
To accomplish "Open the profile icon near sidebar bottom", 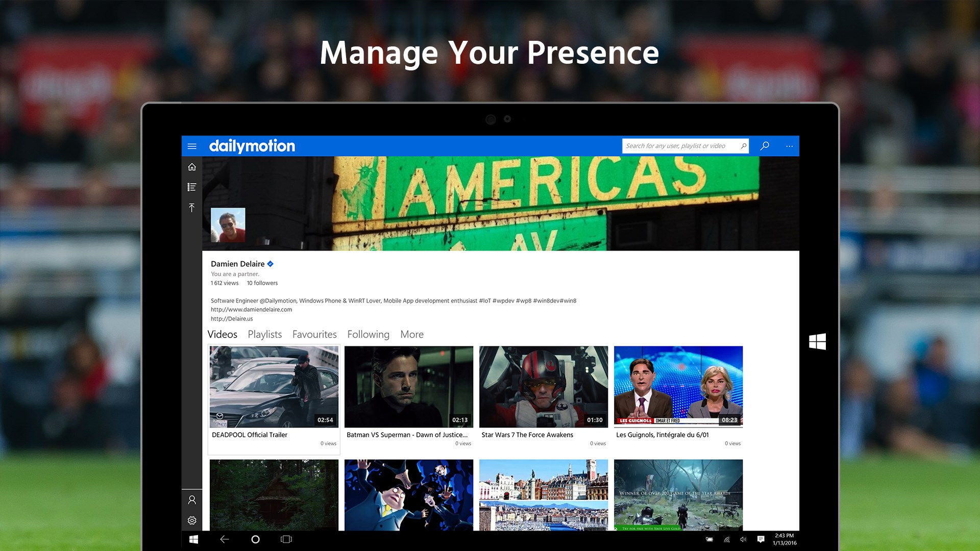I will 192,499.
